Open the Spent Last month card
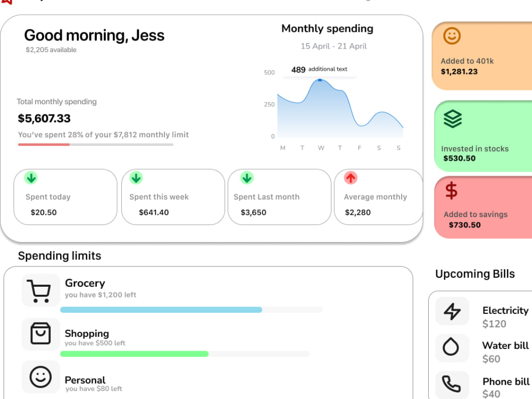This screenshot has width=532, height=399. coord(280,197)
